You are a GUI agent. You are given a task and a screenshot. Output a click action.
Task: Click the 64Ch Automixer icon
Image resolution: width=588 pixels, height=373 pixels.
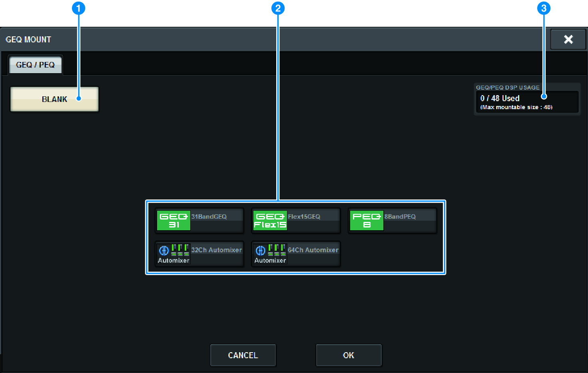[270, 254]
